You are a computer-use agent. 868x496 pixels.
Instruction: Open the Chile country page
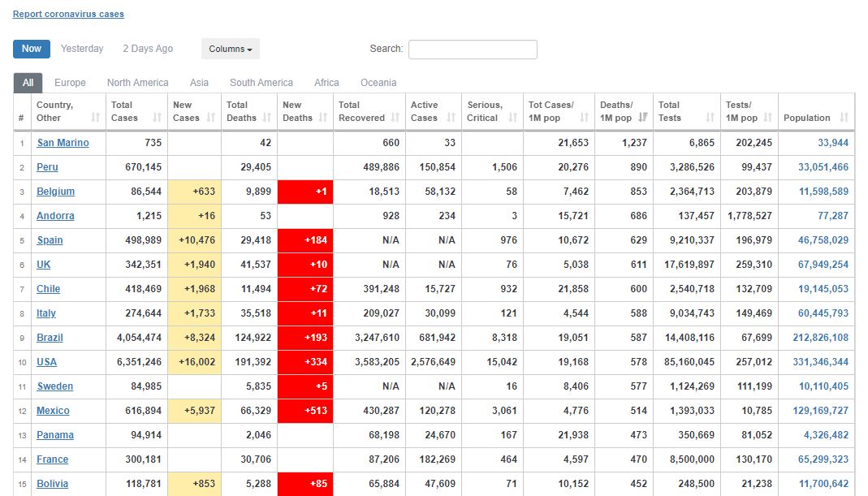pyautogui.click(x=48, y=288)
